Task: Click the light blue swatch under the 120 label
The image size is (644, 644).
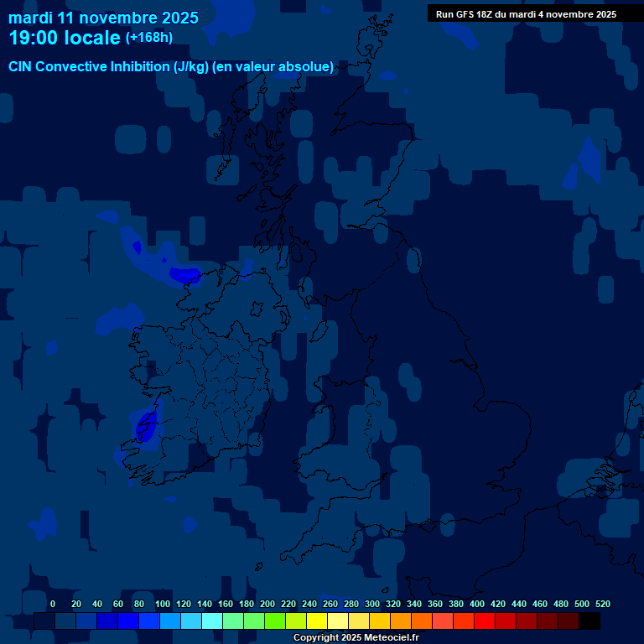Action: [x=190, y=621]
